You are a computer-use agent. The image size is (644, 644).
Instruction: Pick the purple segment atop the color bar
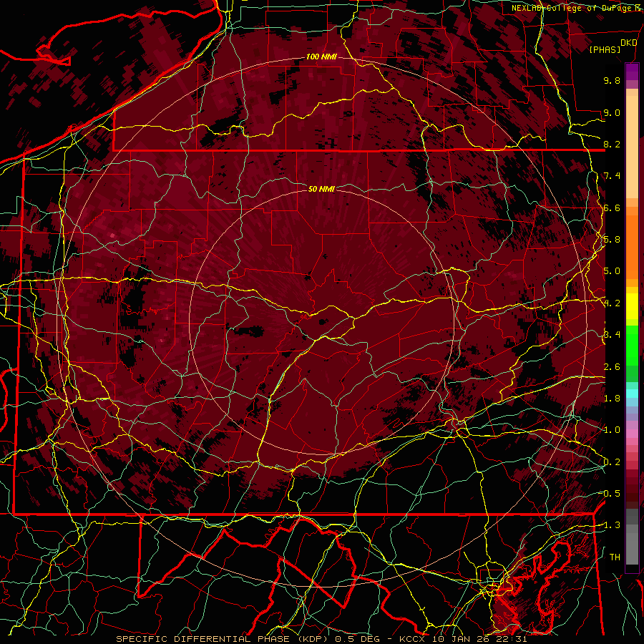(632, 72)
